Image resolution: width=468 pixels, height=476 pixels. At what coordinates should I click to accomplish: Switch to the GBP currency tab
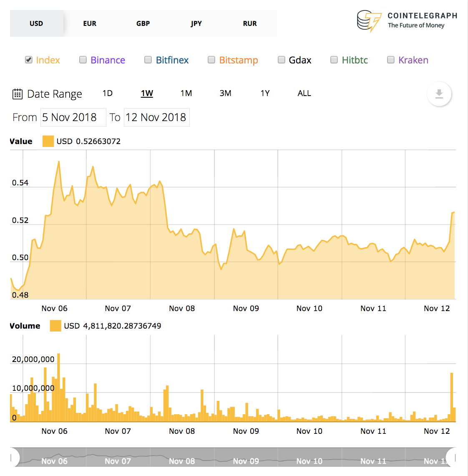pos(143,23)
